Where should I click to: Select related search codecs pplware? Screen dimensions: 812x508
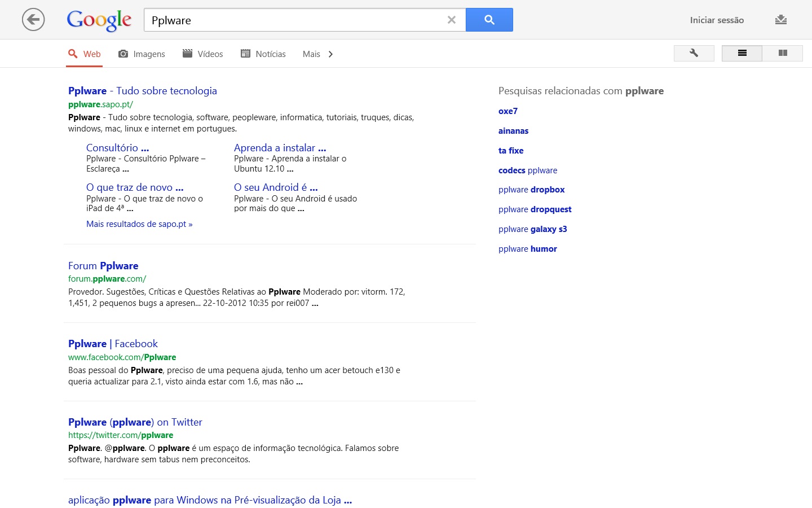coord(528,170)
